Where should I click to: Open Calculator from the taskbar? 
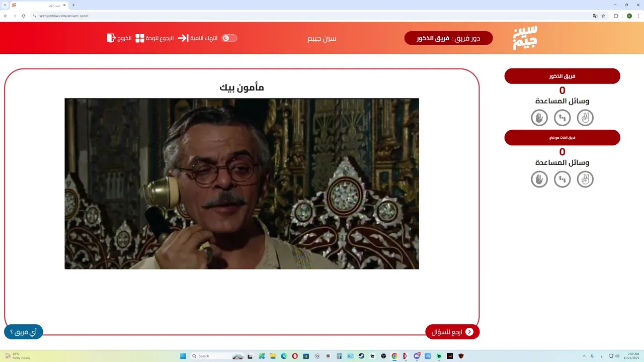coord(339,356)
